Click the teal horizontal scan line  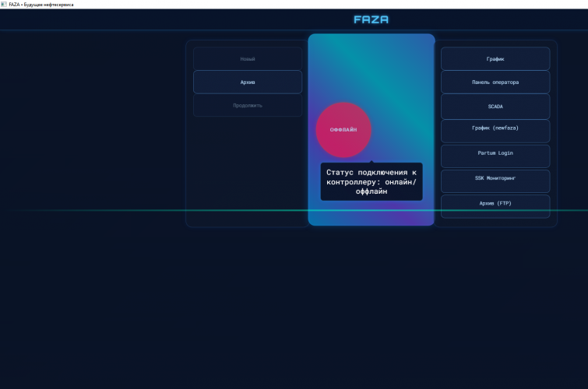[117, 210]
